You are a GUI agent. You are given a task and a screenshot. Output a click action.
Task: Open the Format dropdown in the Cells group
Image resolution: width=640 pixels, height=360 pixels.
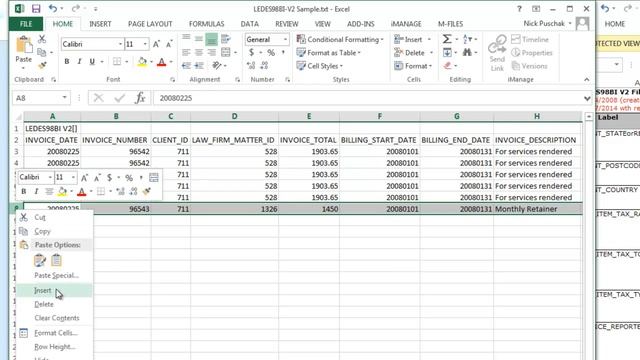(x=413, y=66)
